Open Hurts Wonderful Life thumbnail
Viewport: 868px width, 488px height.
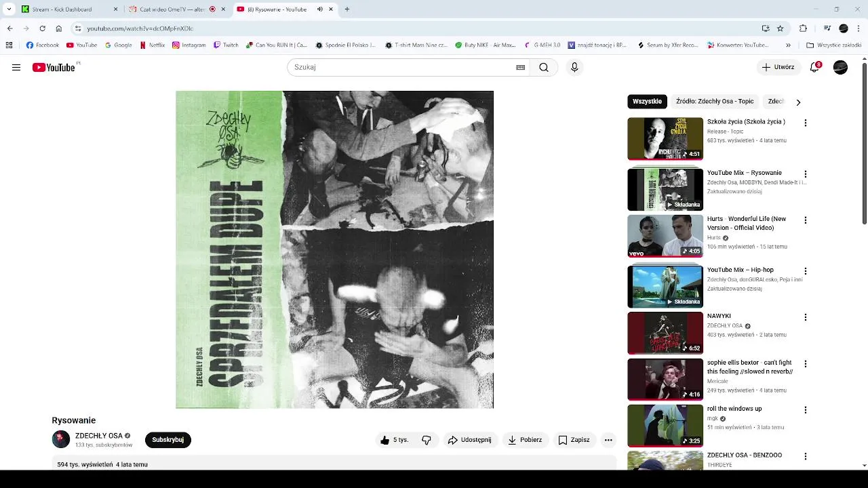coord(665,236)
